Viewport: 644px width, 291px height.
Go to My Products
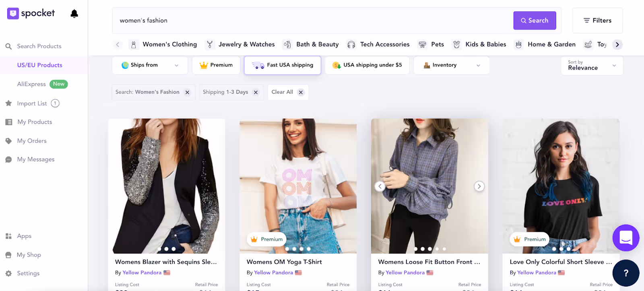(x=35, y=122)
